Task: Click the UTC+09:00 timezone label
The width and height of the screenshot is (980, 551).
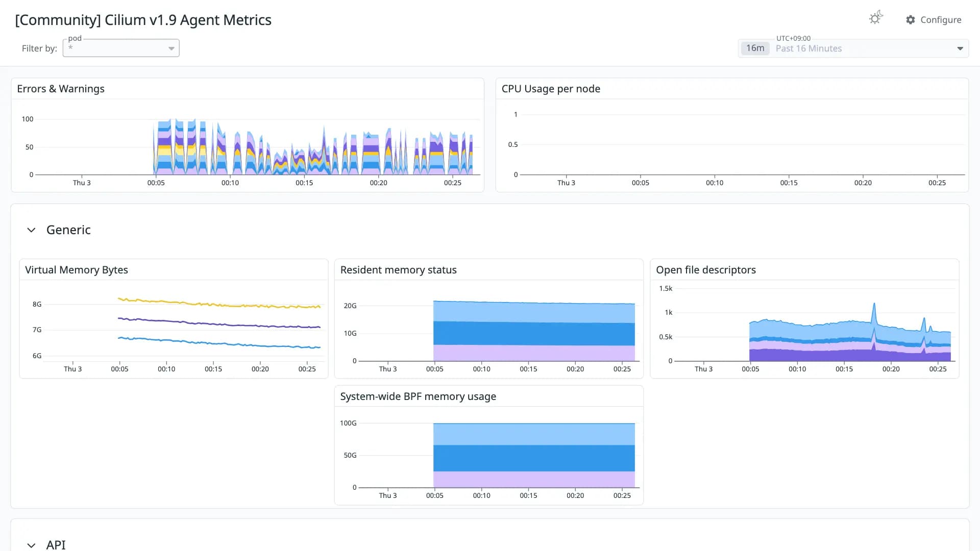Action: [x=793, y=38]
